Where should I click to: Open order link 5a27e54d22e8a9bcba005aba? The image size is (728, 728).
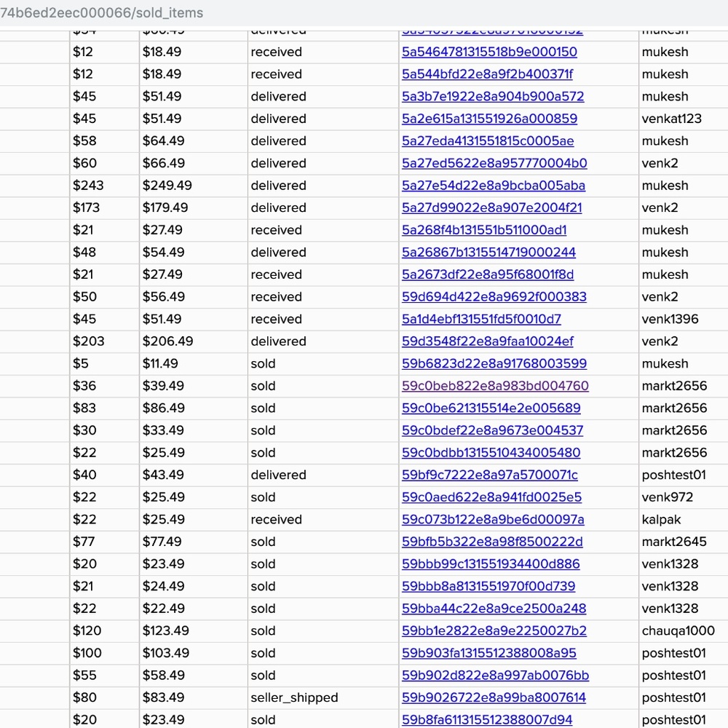(x=494, y=186)
